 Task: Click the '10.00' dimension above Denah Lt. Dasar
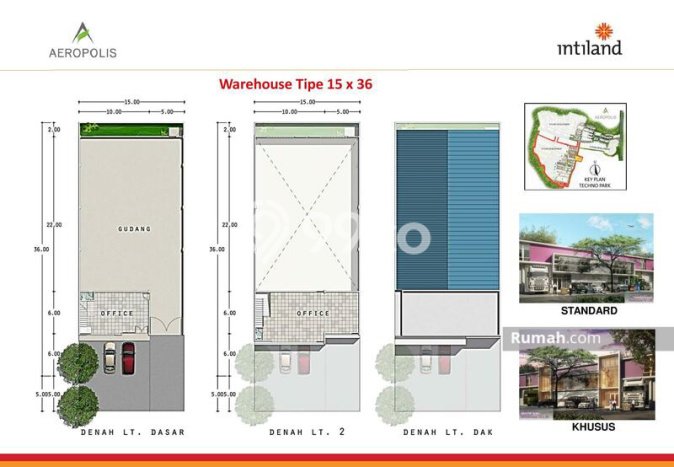click(x=114, y=112)
